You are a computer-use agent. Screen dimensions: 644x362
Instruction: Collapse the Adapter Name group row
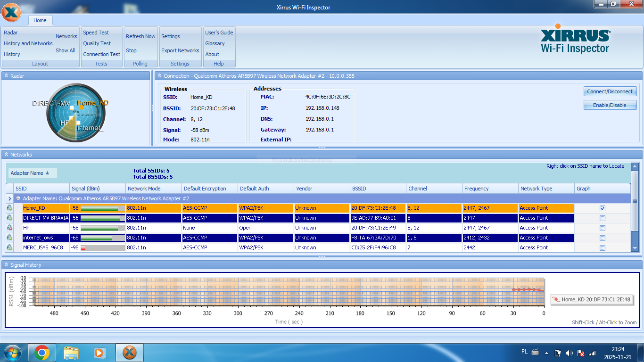pyautogui.click(x=18, y=198)
